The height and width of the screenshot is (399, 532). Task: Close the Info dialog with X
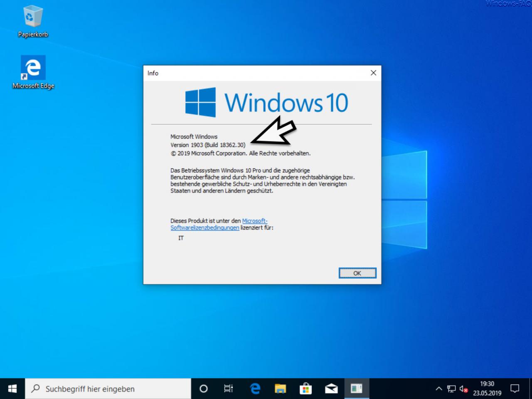point(373,73)
